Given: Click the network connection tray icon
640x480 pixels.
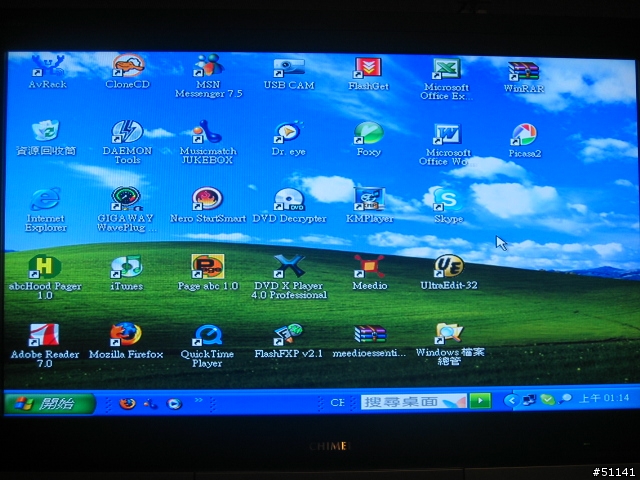Looking at the screenshot, I should (529, 400).
